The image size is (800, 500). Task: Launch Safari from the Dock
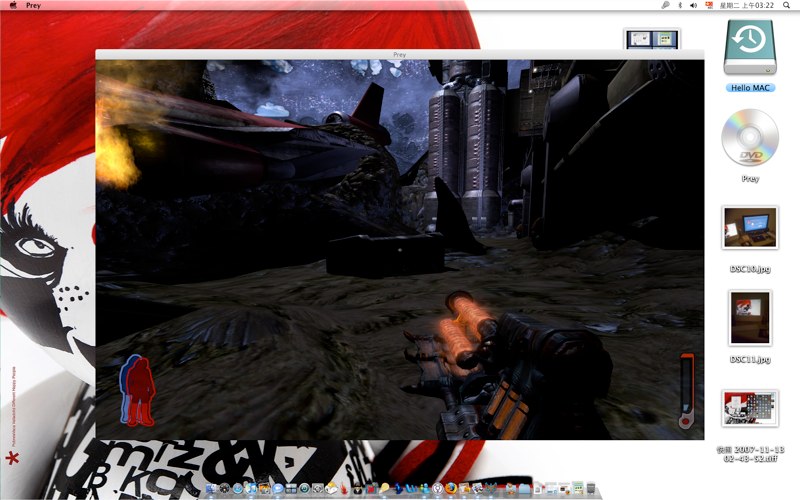pos(238,488)
